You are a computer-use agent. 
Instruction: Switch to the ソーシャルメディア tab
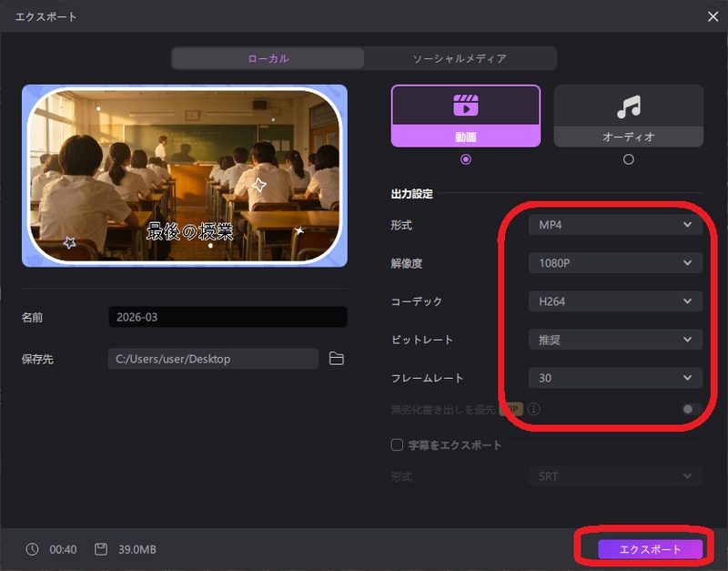(462, 57)
